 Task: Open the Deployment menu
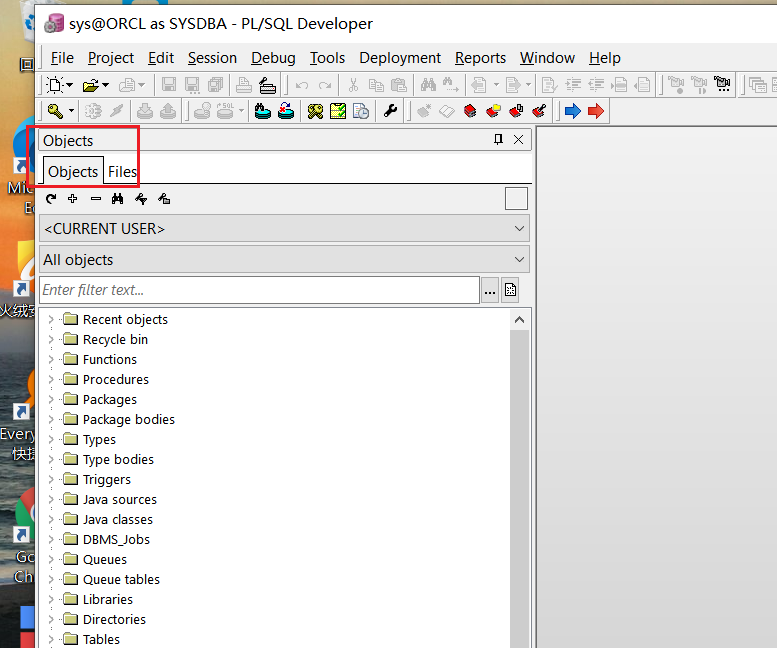400,58
